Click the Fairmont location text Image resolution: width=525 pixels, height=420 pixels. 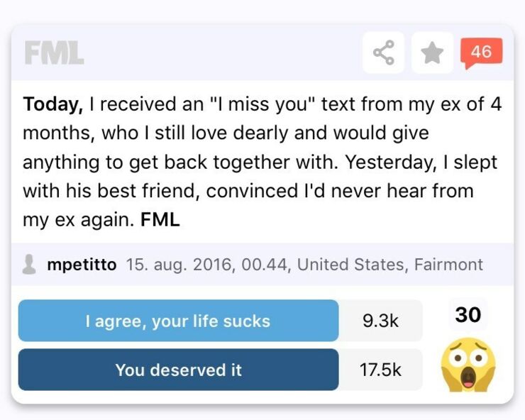(448, 265)
